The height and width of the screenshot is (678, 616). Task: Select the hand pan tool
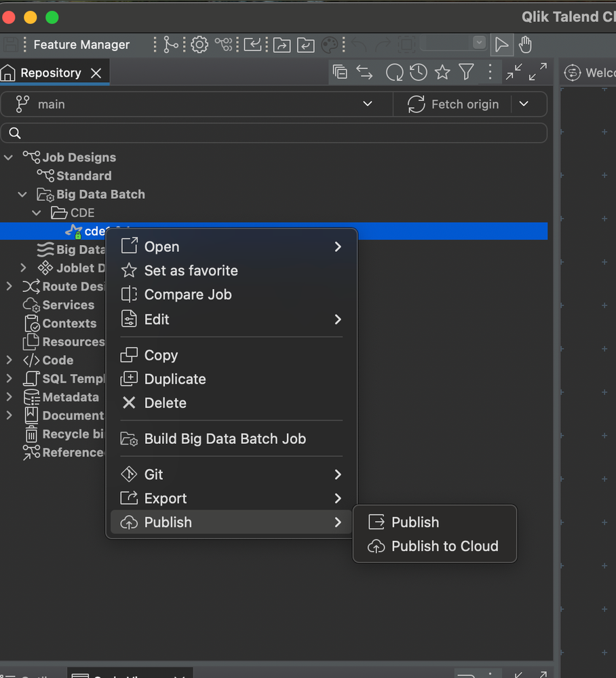click(x=525, y=45)
